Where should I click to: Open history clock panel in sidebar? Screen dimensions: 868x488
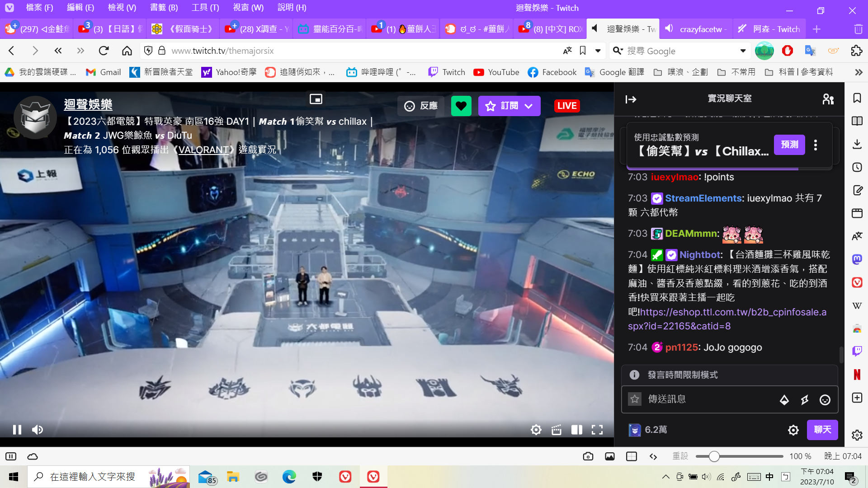[x=857, y=167]
